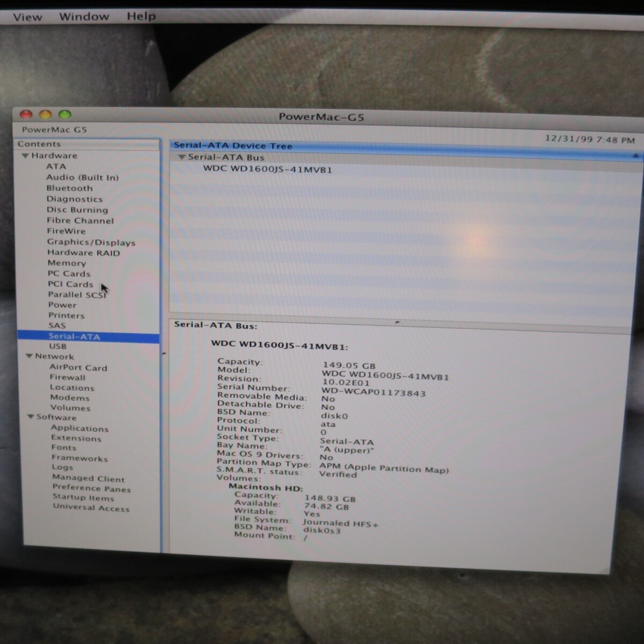Viewport: 644px width, 644px height.
Task: Select Extensions under Software
Action: 76,438
